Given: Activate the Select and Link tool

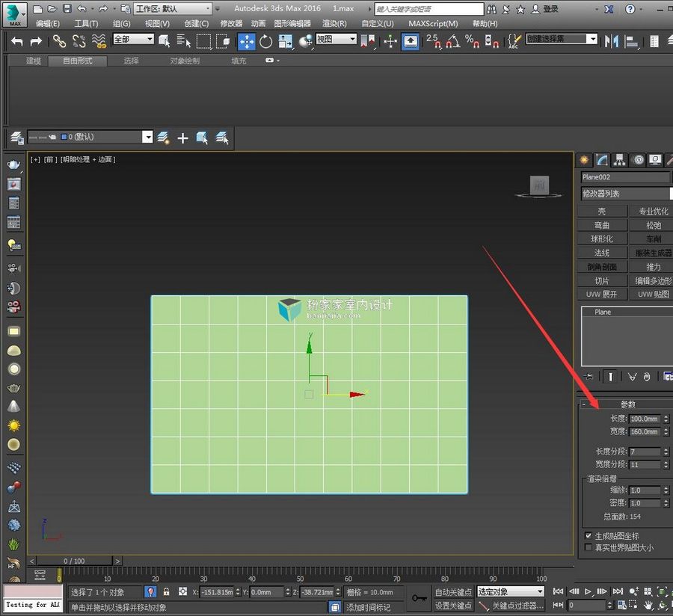Looking at the screenshot, I should click(x=59, y=42).
